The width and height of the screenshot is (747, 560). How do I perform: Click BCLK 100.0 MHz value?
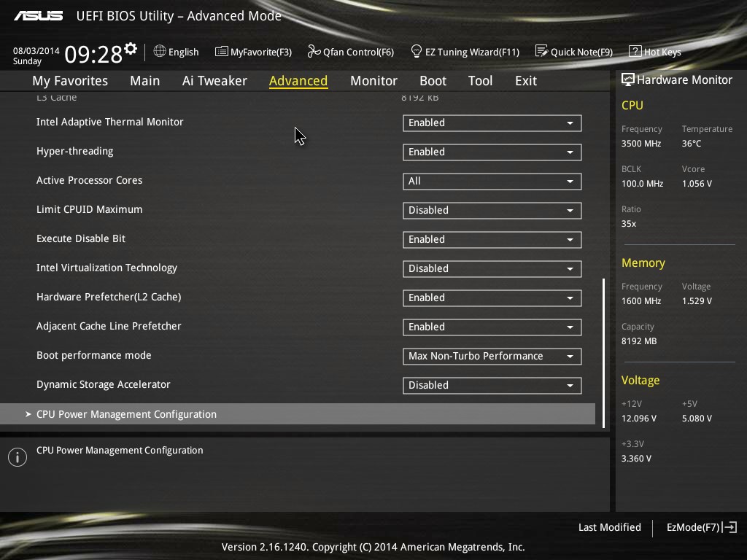642,183
